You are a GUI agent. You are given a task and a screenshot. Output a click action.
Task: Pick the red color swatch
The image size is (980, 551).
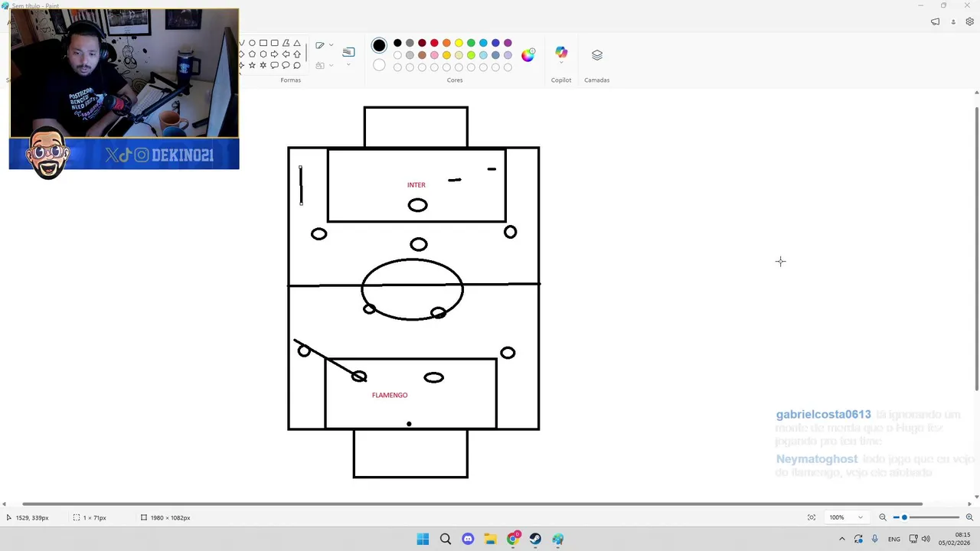coord(434,43)
